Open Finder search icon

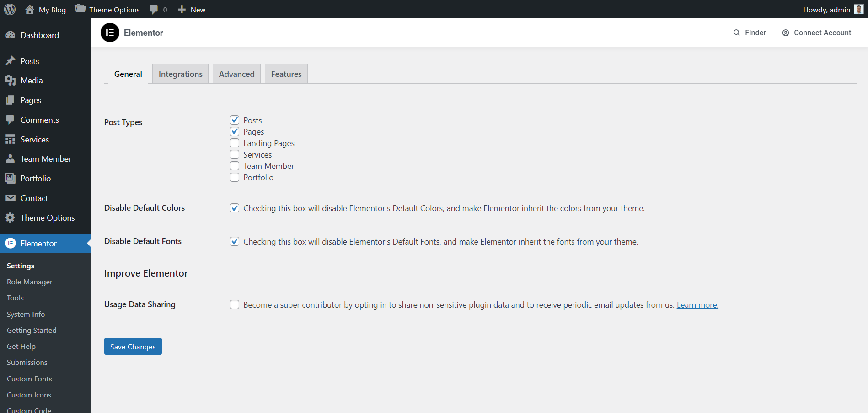click(x=736, y=33)
